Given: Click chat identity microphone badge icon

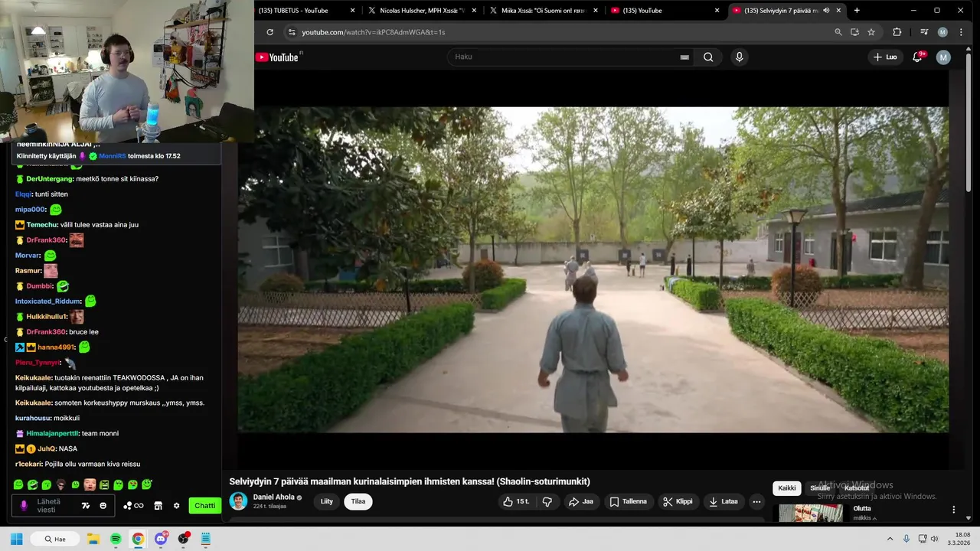Looking at the screenshot, I should tap(24, 506).
